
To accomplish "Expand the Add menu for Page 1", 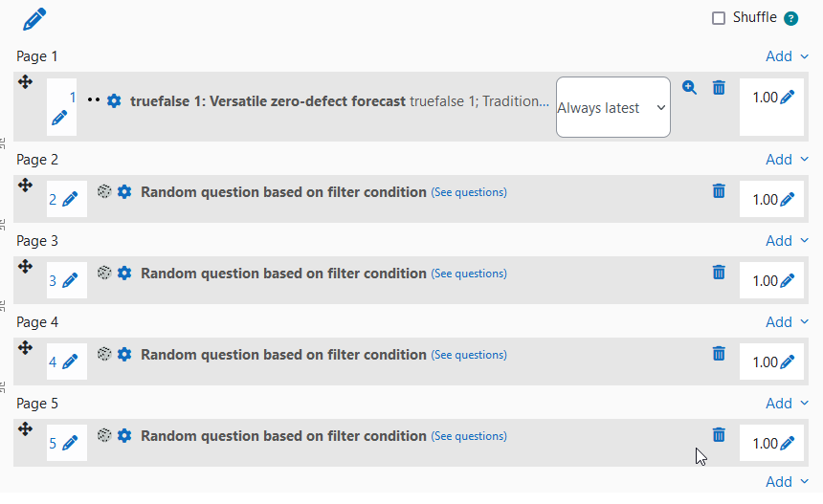I will (x=787, y=56).
